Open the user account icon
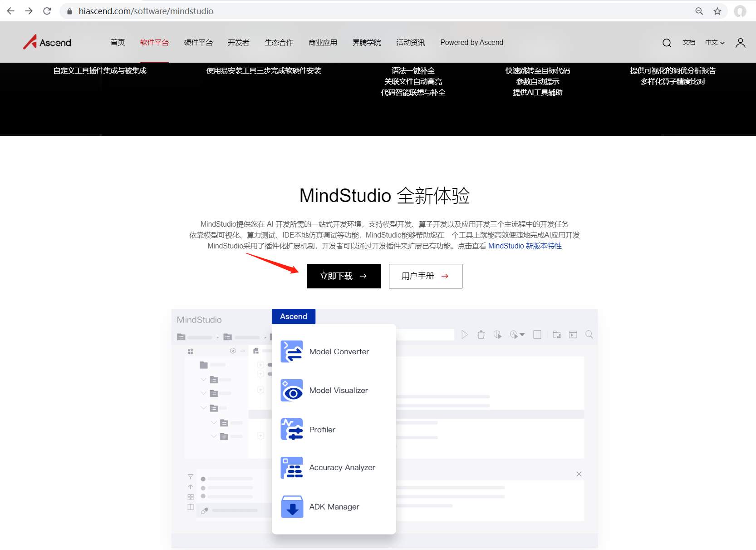This screenshot has height=550, width=756. [740, 43]
